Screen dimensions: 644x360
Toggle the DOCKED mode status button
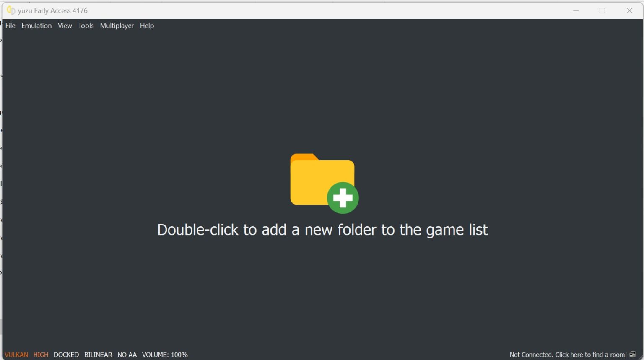click(x=66, y=355)
